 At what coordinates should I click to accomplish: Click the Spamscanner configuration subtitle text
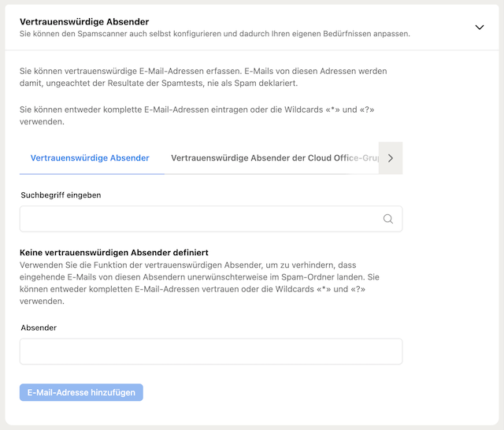215,34
